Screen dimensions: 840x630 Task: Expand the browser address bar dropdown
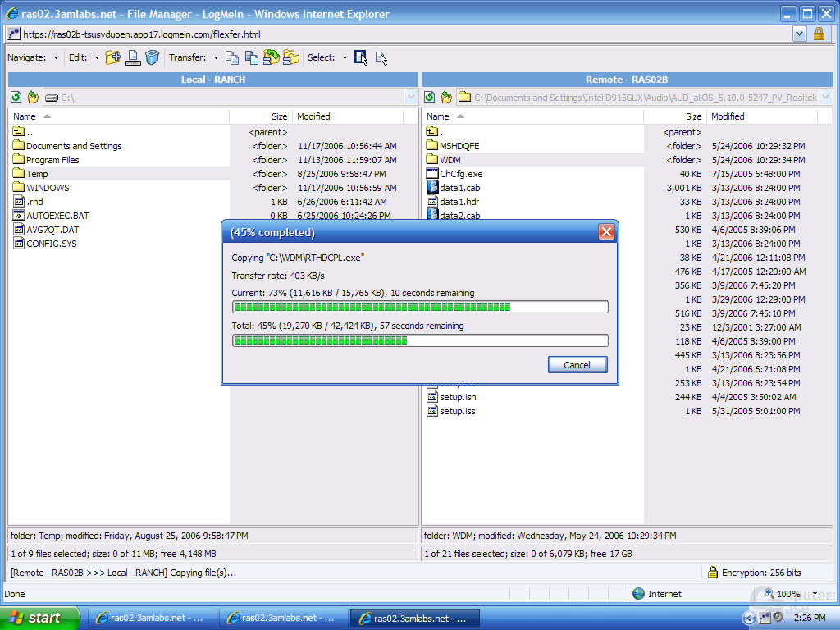coord(799,34)
